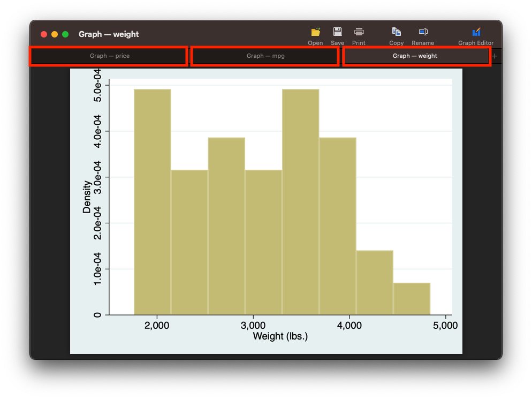532x399 pixels.
Task: Switch to the Graph — mpg tab
Action: click(x=265, y=56)
